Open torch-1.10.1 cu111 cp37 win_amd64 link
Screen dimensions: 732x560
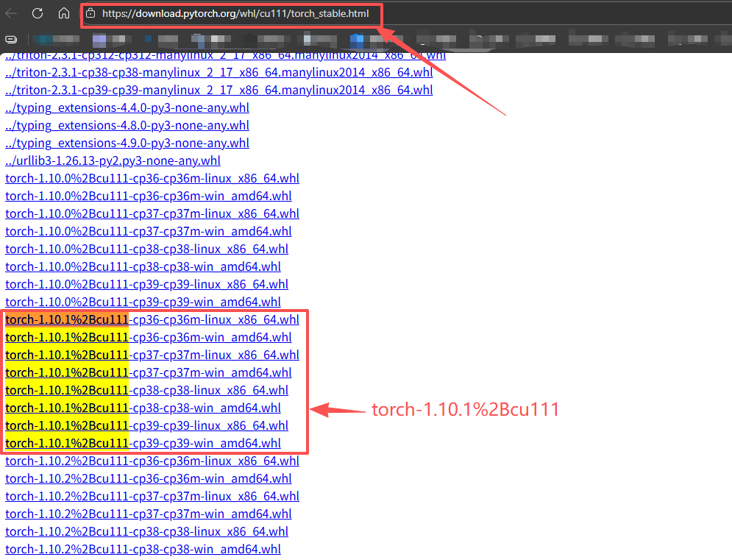tap(148, 372)
